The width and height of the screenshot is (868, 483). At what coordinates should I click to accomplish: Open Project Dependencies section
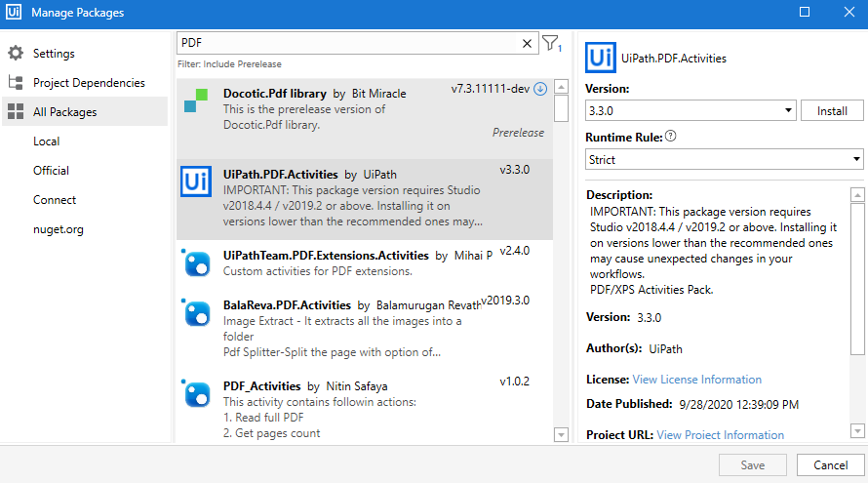(89, 83)
